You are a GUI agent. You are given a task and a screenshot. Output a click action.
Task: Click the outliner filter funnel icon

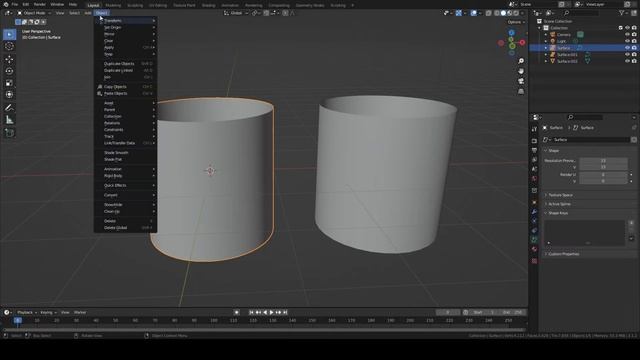[622, 13]
